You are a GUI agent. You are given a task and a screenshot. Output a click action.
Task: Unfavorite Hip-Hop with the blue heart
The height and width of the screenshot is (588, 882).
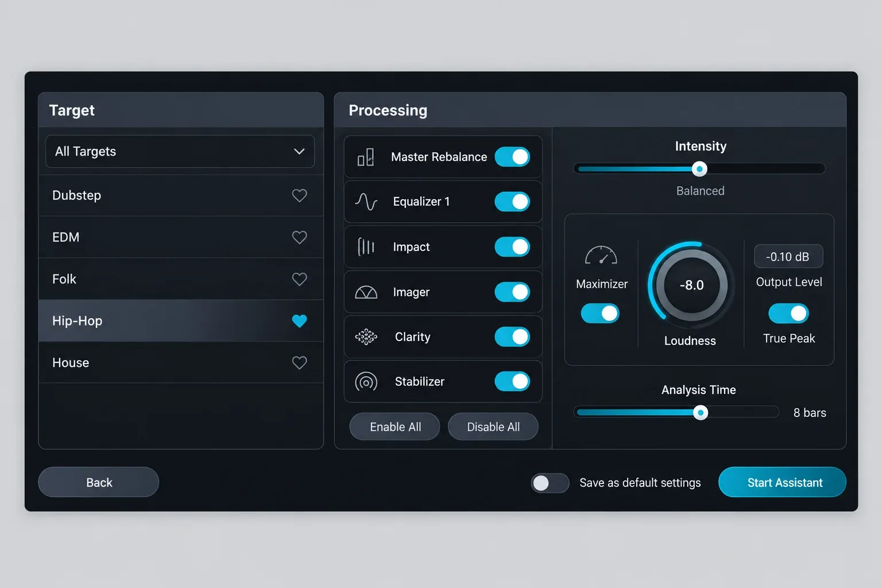(299, 321)
